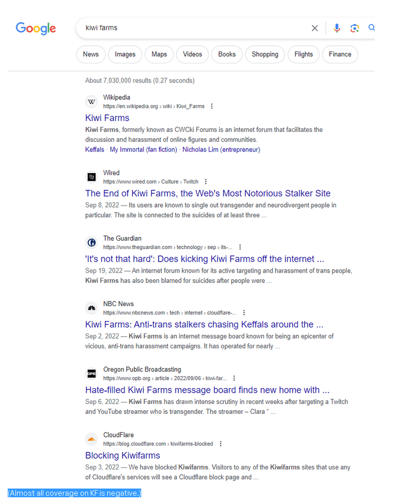Click the Google logo

tap(36, 28)
